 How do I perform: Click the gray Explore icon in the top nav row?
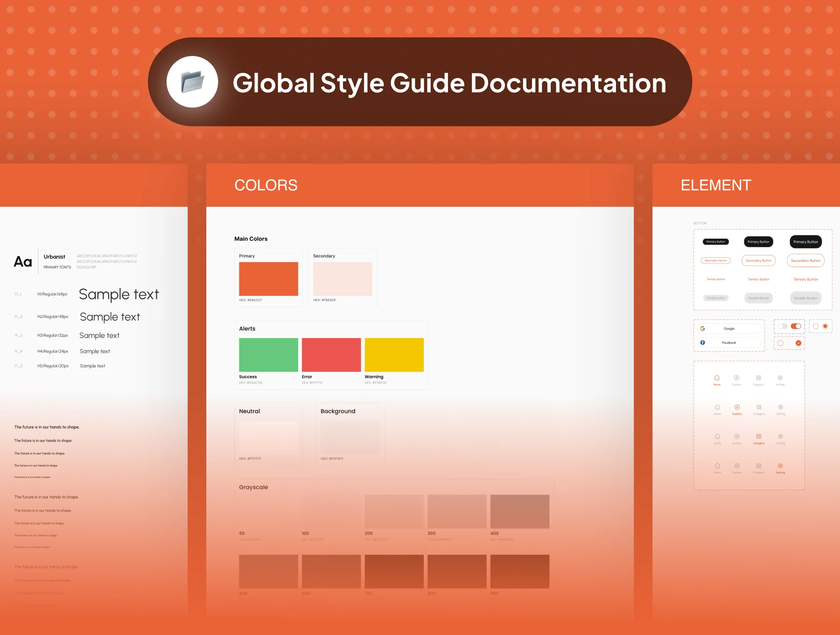(736, 378)
